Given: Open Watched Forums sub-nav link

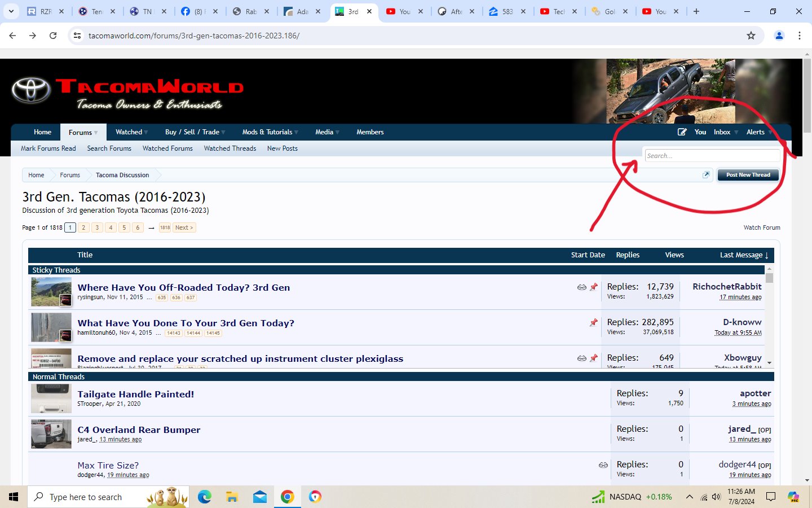Looking at the screenshot, I should [x=167, y=148].
